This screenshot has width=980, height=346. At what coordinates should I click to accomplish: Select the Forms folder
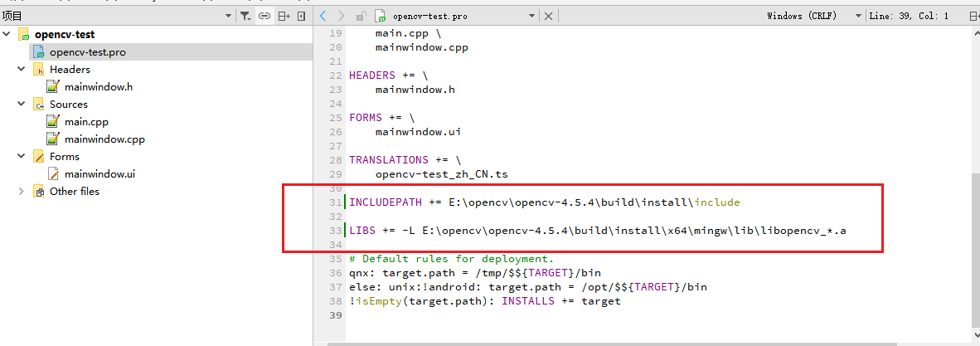pos(65,157)
